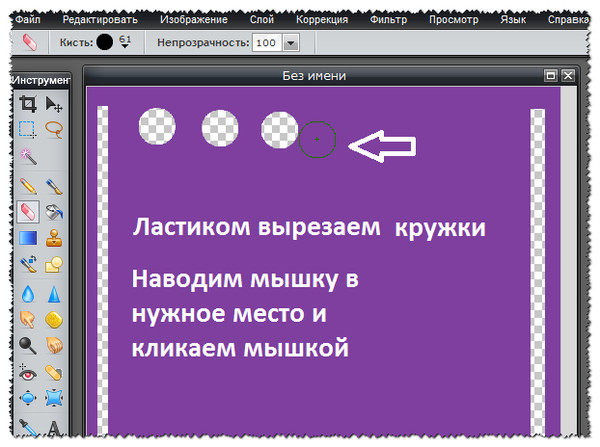Select the Eraser tool in toolbox

(28, 212)
